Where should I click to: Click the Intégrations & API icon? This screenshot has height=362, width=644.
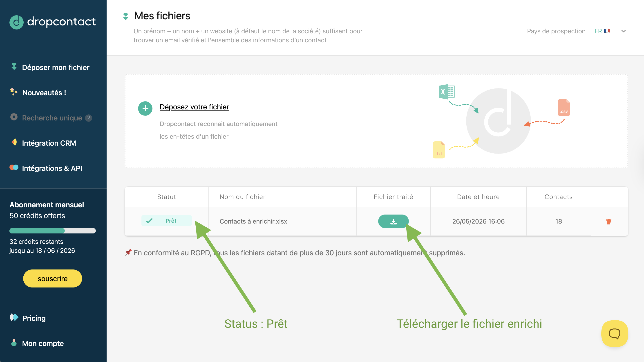(14, 167)
